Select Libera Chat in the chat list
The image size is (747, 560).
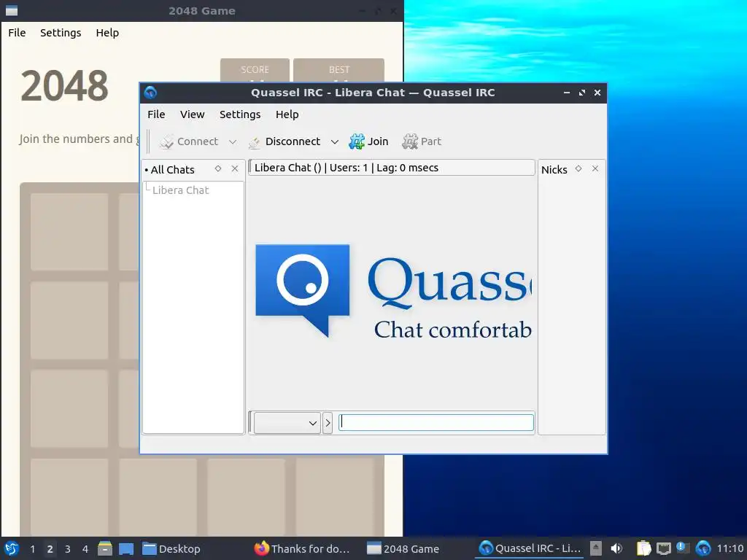[181, 190]
